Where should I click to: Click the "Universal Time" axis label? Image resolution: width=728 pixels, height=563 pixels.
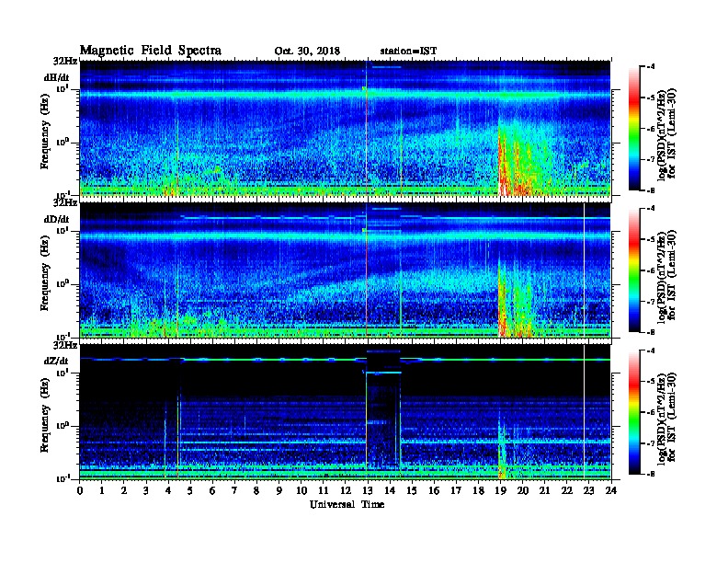pyautogui.click(x=347, y=504)
